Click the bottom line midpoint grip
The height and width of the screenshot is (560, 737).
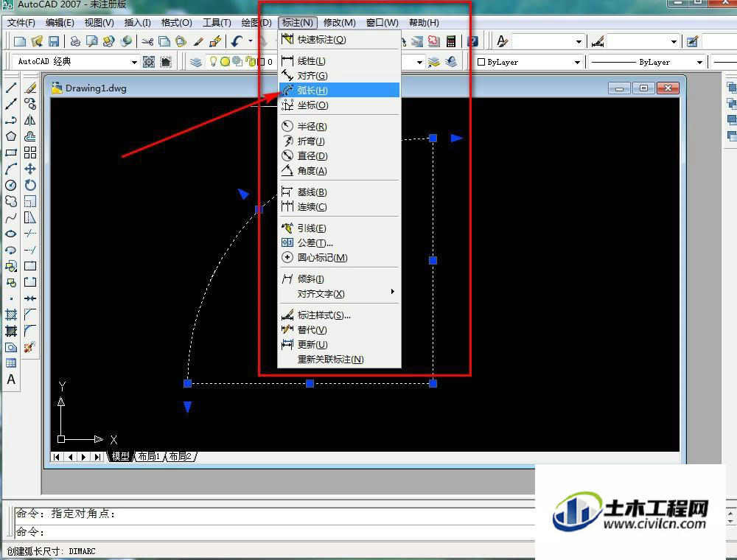point(310,384)
